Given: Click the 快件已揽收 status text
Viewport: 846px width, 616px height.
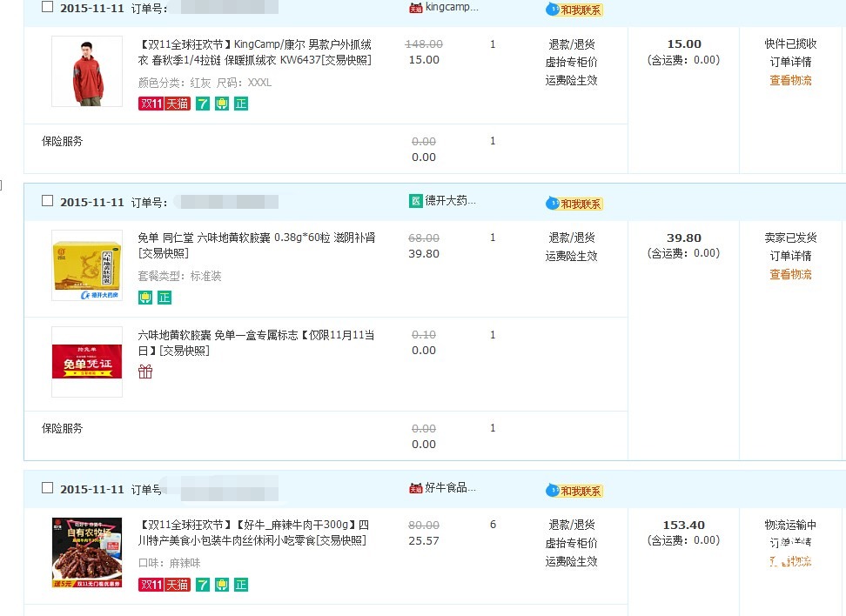Looking at the screenshot, I should pos(790,44).
